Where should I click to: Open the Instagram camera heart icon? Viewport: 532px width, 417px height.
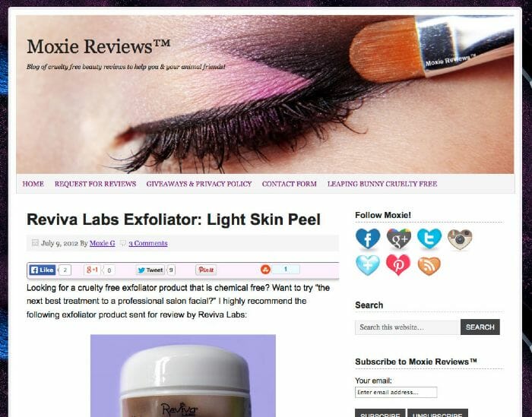pyautogui.click(x=460, y=239)
